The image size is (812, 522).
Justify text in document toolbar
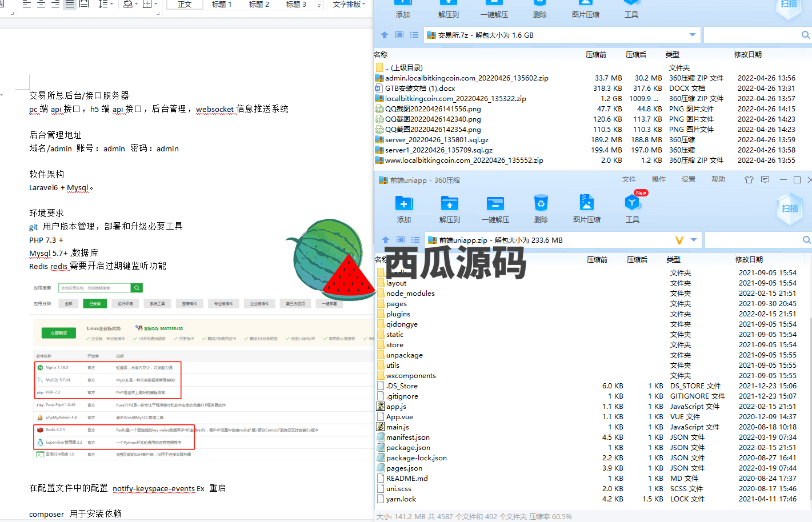[70, 4]
